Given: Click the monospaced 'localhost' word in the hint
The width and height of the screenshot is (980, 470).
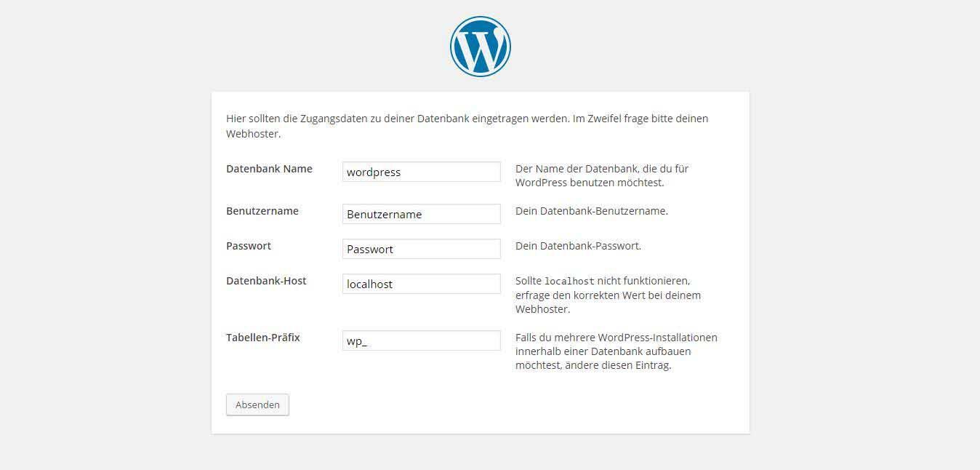Looking at the screenshot, I should 569,281.
